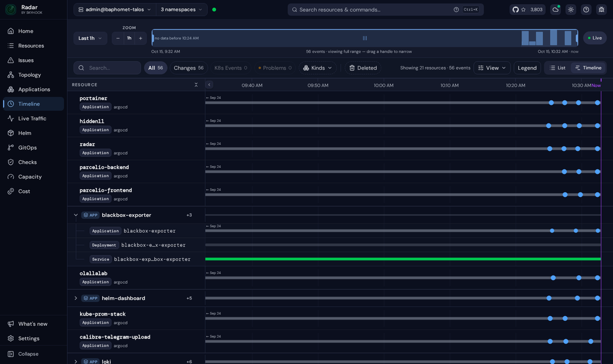Viewport: 613px width, 364px height.
Task: Expand the helm-dashboard app group
Action: click(76, 298)
